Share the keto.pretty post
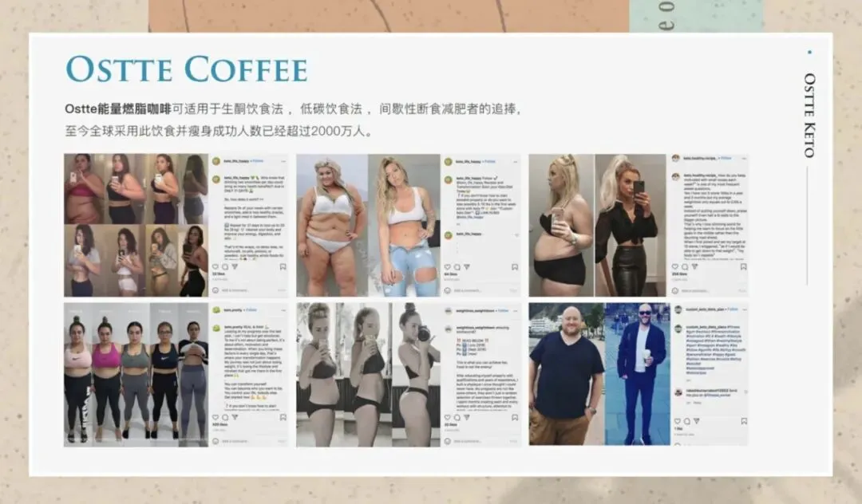This screenshot has width=862, height=504. [x=235, y=417]
